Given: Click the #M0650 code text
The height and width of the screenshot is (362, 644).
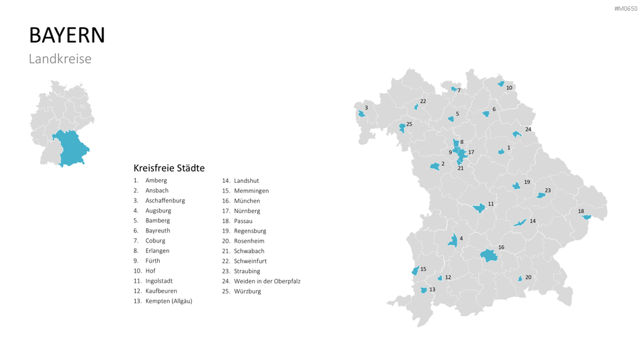Looking at the screenshot, I should pyautogui.click(x=626, y=9).
